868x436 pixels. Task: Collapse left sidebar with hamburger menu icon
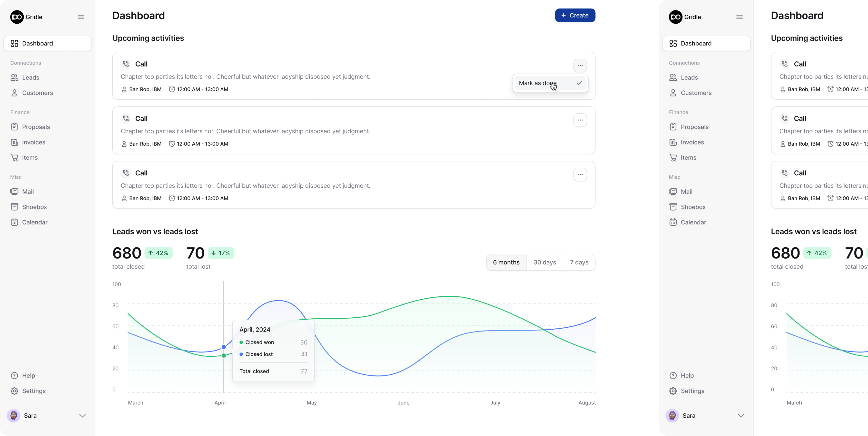pos(81,17)
